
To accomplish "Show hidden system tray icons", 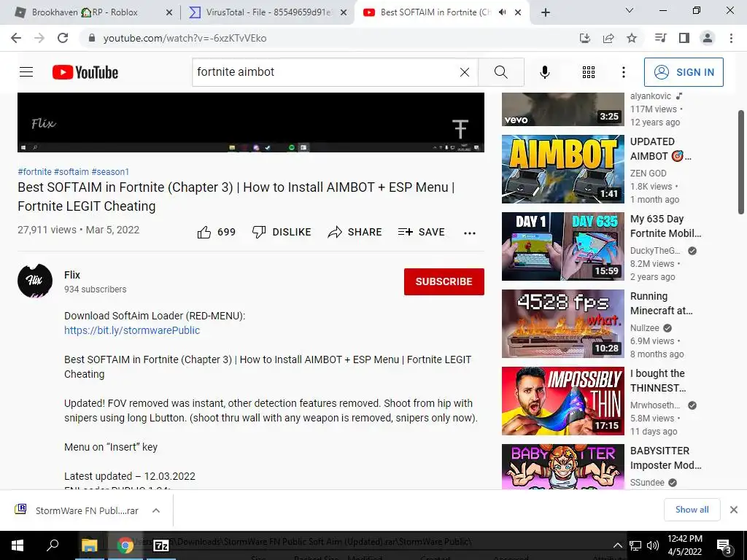I will click(x=617, y=545).
